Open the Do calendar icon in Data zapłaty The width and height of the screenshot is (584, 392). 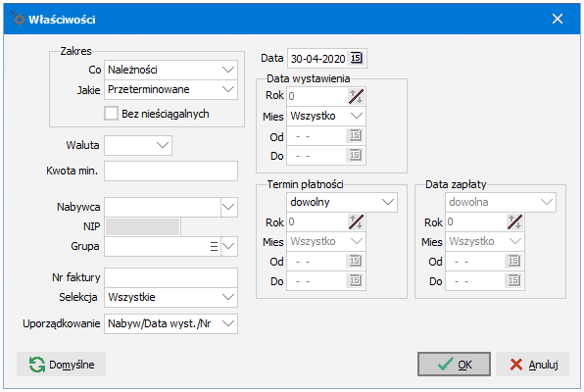point(514,280)
